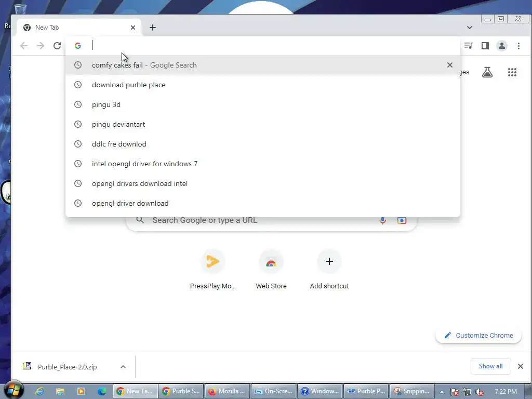Image resolution: width=532 pixels, height=399 pixels.
Task: Open the Web Store shortcut
Action: pyautogui.click(x=271, y=270)
